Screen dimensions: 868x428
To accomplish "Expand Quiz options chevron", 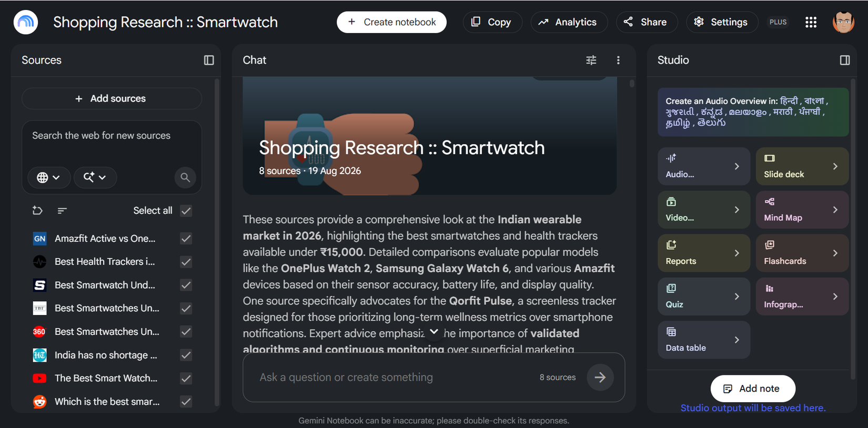I will [x=737, y=297].
